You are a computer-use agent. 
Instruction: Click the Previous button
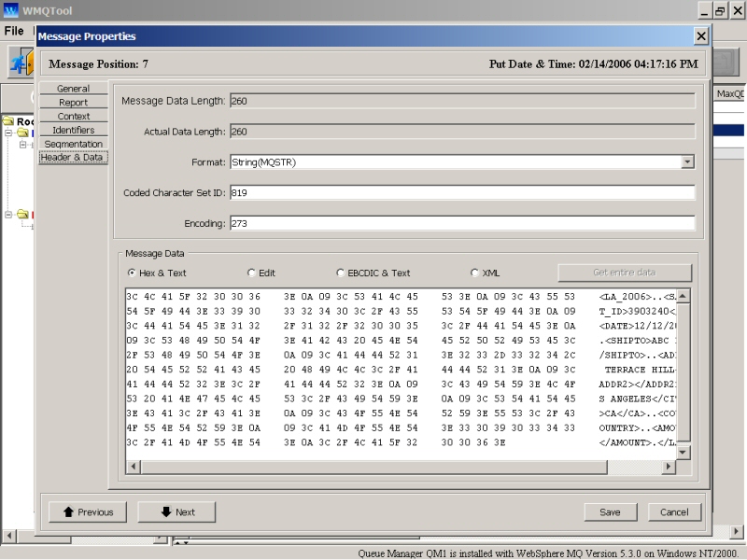(88, 511)
